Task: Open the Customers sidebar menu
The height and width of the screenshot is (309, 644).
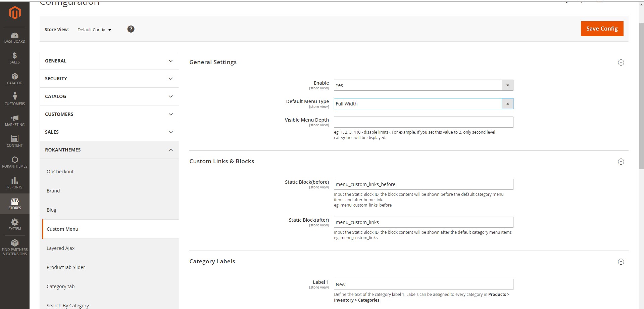Action: (15, 100)
